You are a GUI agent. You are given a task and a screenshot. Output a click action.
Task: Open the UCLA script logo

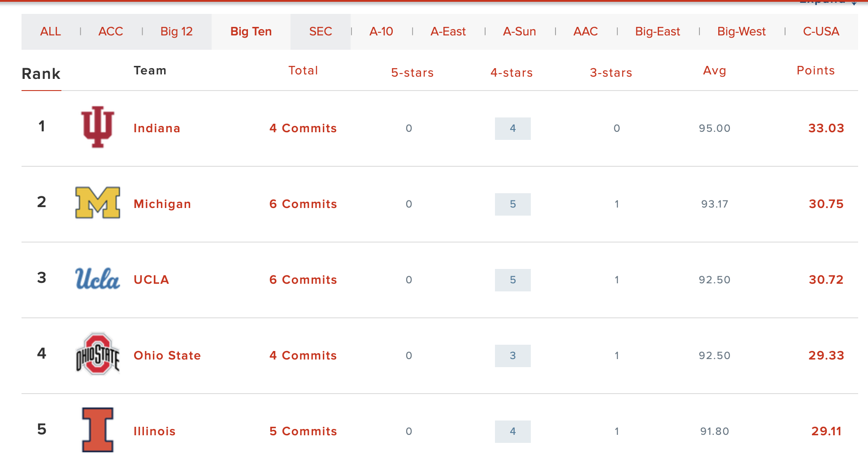click(x=97, y=278)
